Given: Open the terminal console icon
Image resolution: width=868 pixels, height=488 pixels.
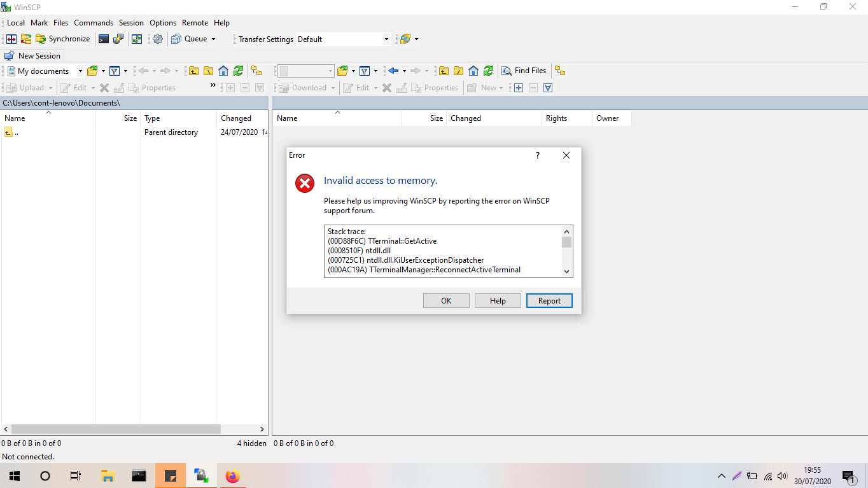Looking at the screenshot, I should coord(104,39).
